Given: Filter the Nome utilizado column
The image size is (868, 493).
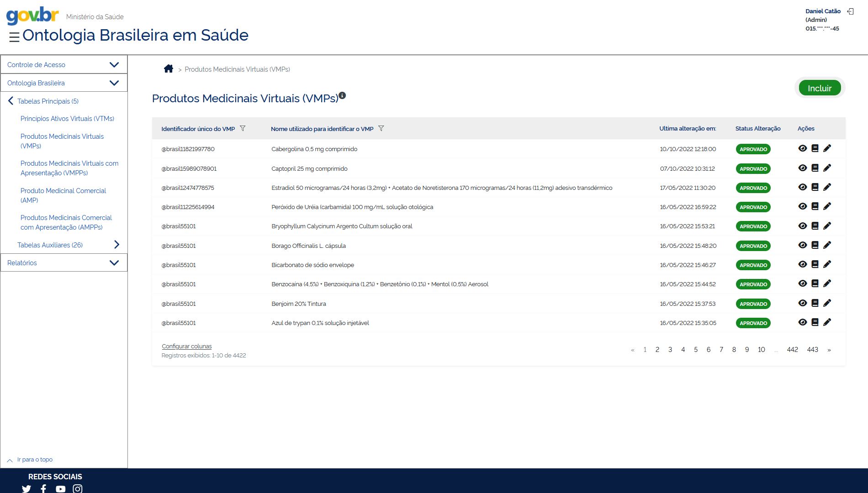Looking at the screenshot, I should click(x=381, y=129).
